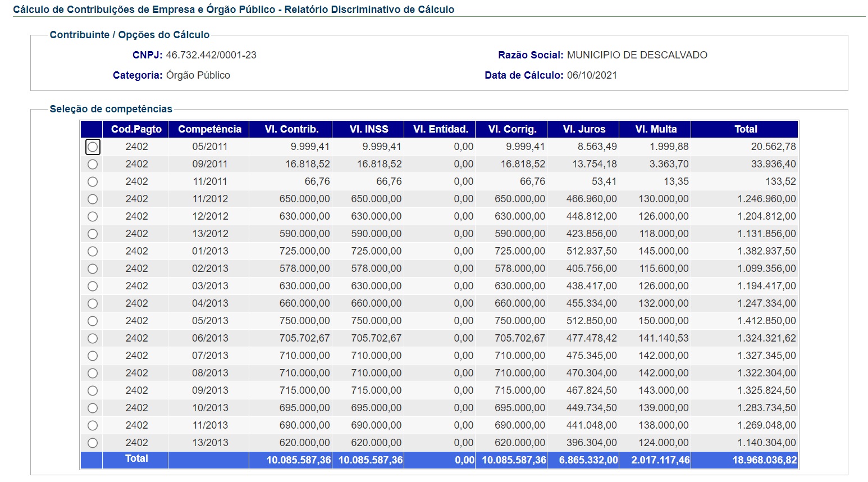Click the juros value 475.345,00
Image resolution: width=868 pixels, height=482 pixels.
(591, 356)
